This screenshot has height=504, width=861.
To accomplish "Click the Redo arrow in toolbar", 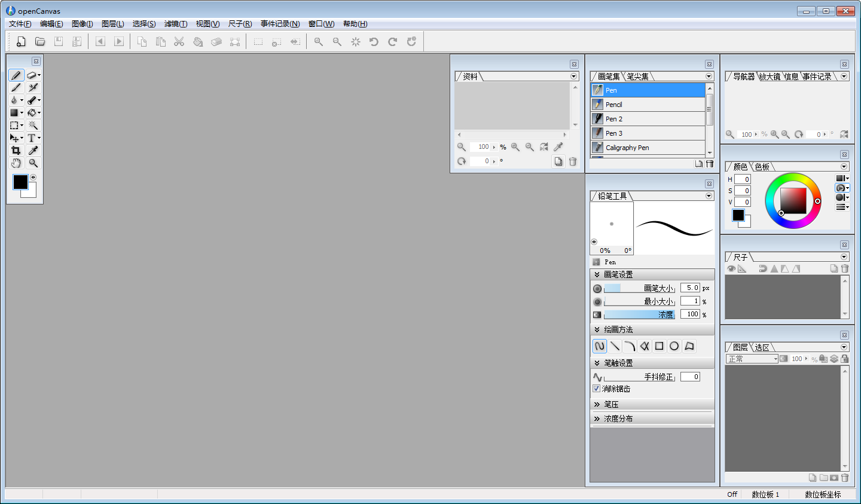I will click(x=392, y=41).
